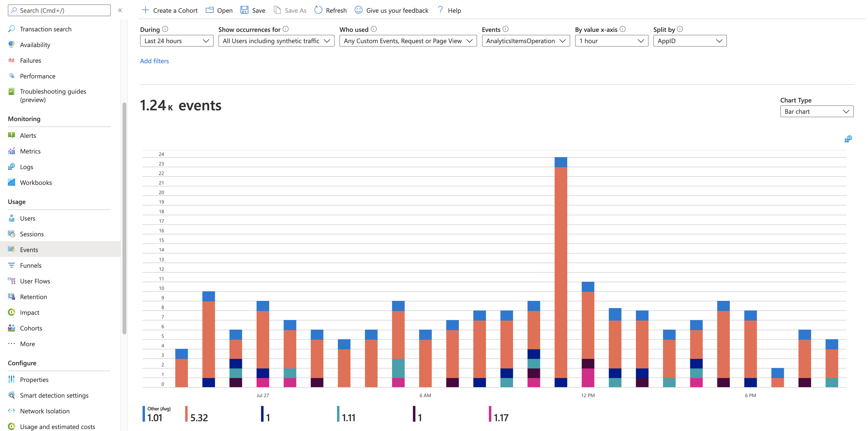868x431 pixels.
Task: Click the Failures icon in sidebar
Action: 12,60
